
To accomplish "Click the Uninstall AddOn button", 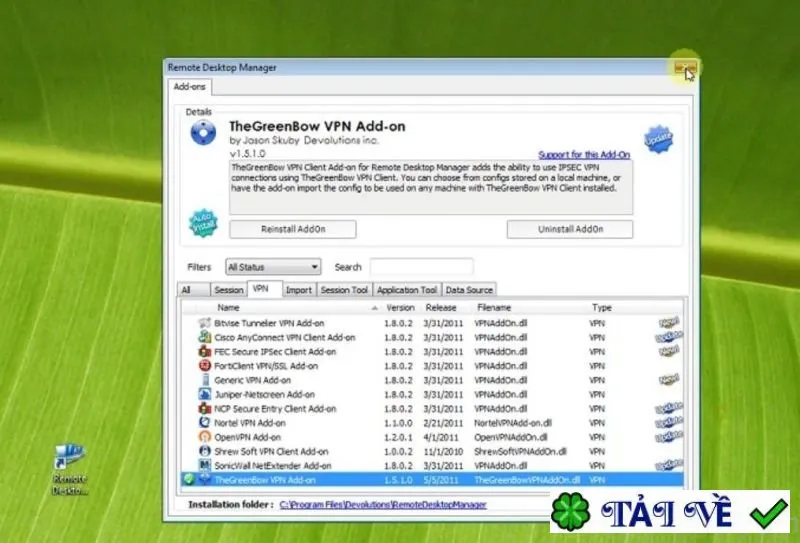I will (x=570, y=229).
